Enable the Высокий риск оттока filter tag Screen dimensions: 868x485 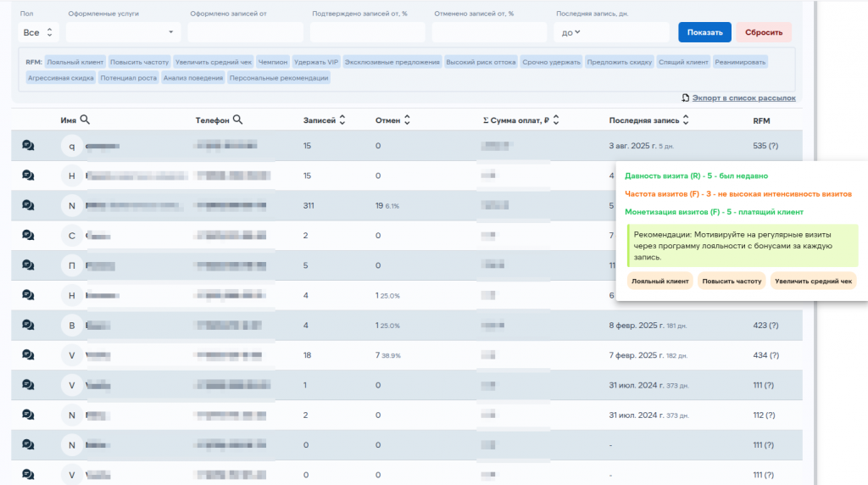(x=481, y=62)
